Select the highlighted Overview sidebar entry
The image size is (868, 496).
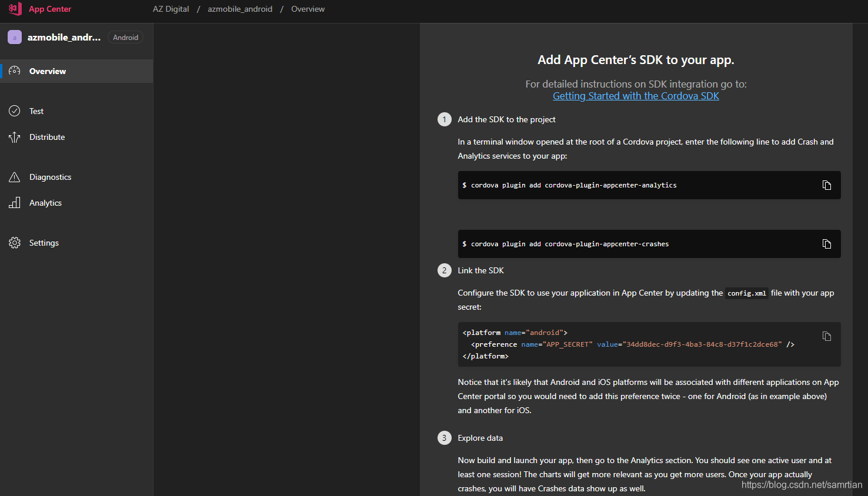[47, 71]
